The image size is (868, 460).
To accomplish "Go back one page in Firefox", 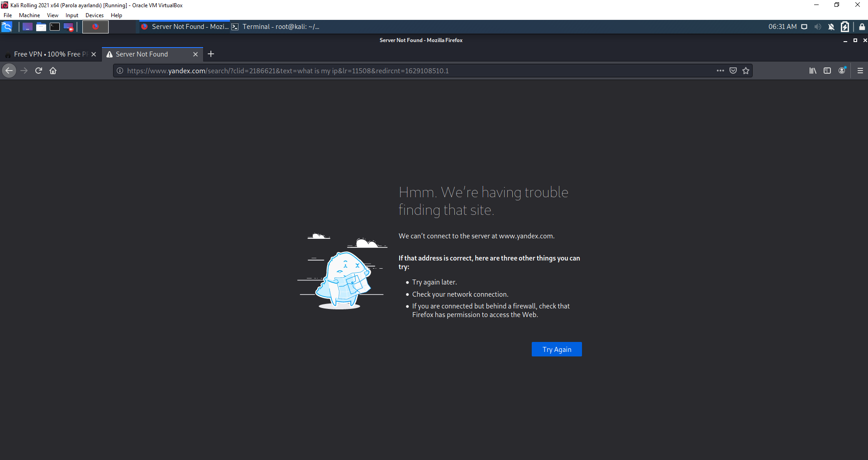I will point(9,71).
